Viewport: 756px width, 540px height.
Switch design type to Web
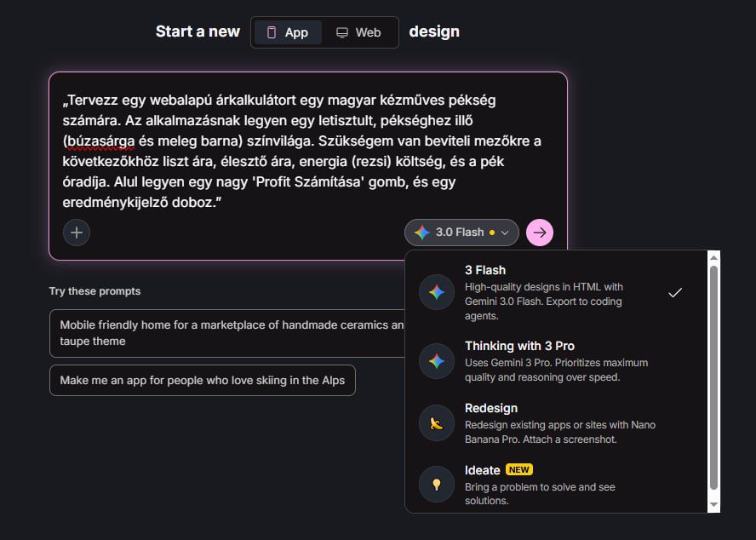pos(358,32)
